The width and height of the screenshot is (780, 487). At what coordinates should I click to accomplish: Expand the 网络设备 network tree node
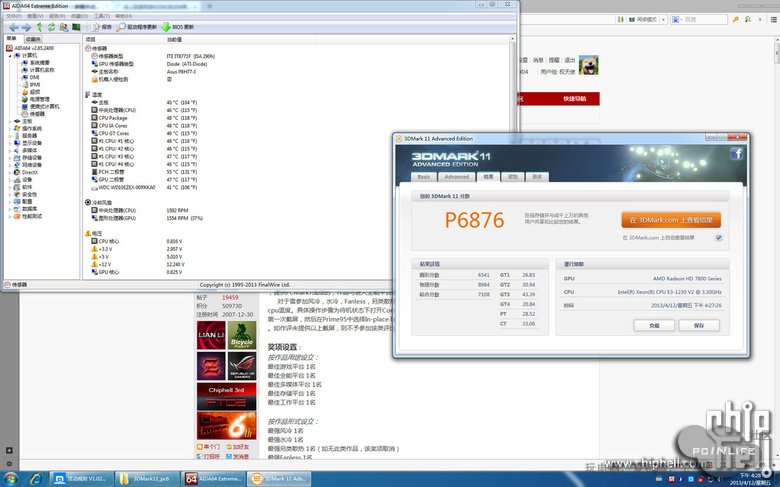coord(10,165)
